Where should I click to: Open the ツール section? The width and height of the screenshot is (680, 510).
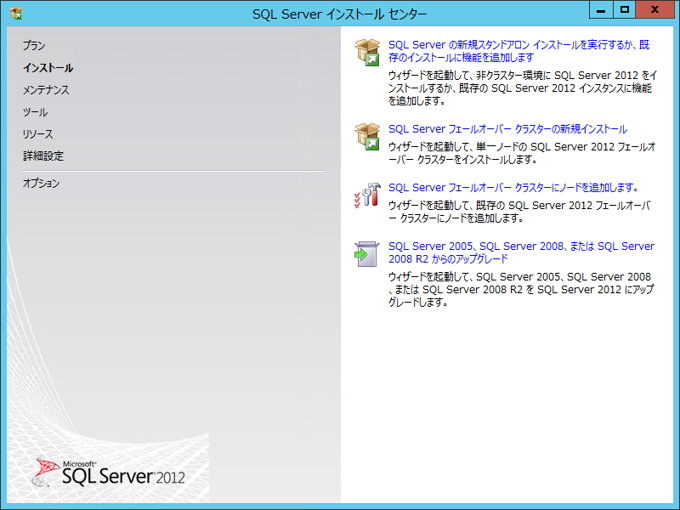[x=35, y=112]
